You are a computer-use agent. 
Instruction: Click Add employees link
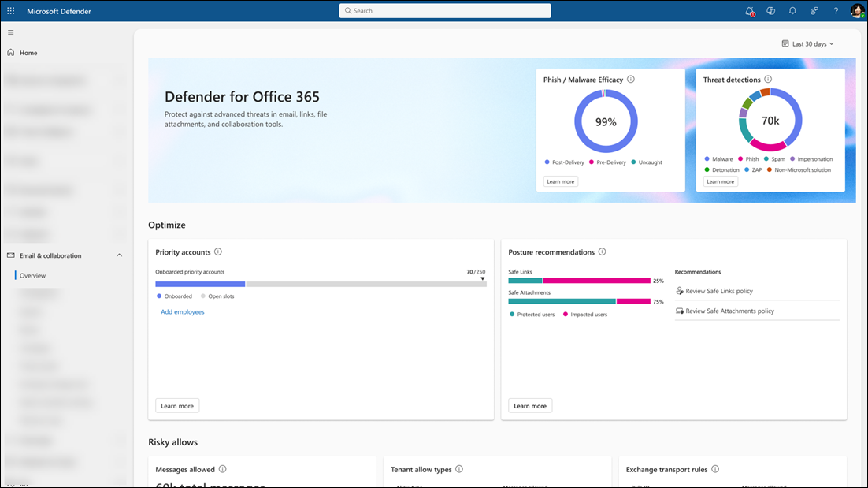point(182,312)
